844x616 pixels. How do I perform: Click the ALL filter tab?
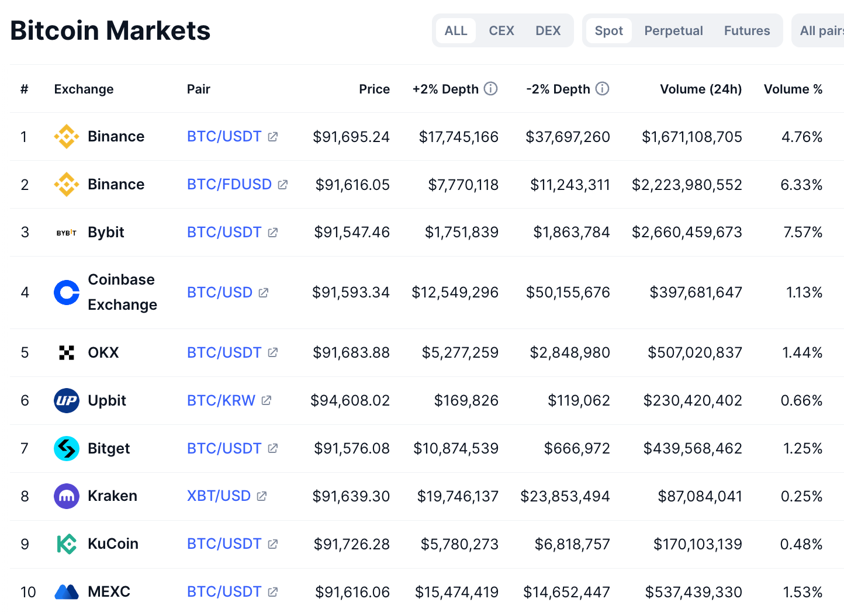(455, 30)
